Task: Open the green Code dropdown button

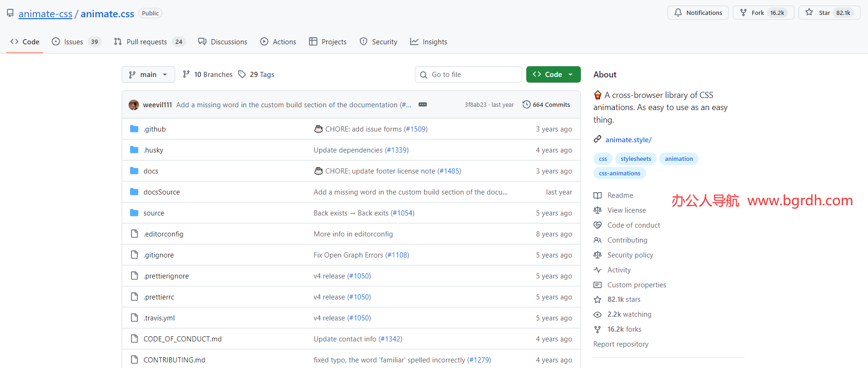Action: click(x=553, y=75)
